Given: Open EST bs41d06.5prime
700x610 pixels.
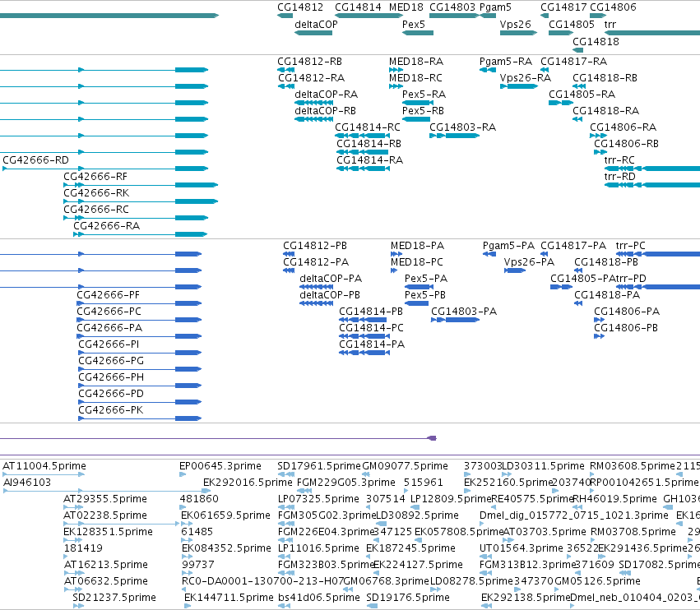Looking at the screenshot, I should tap(319, 598).
